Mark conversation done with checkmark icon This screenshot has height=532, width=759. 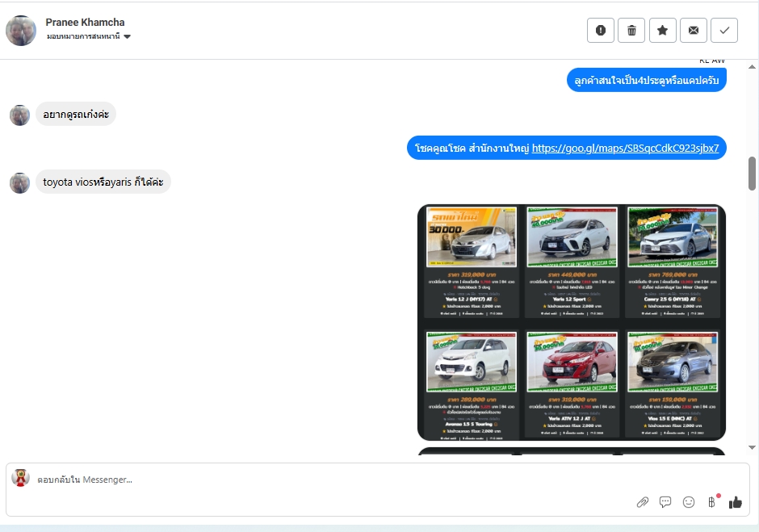tap(724, 31)
